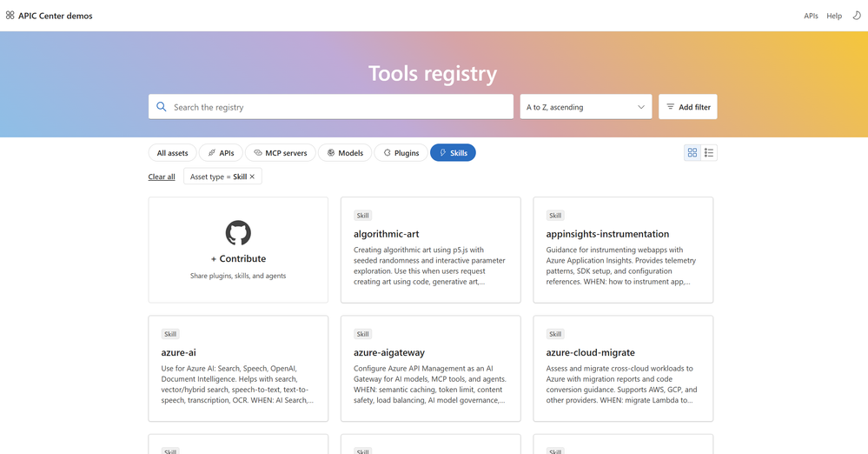Open the appinsights-instrumentation skill card
Image resolution: width=868 pixels, height=454 pixels.
click(623, 250)
